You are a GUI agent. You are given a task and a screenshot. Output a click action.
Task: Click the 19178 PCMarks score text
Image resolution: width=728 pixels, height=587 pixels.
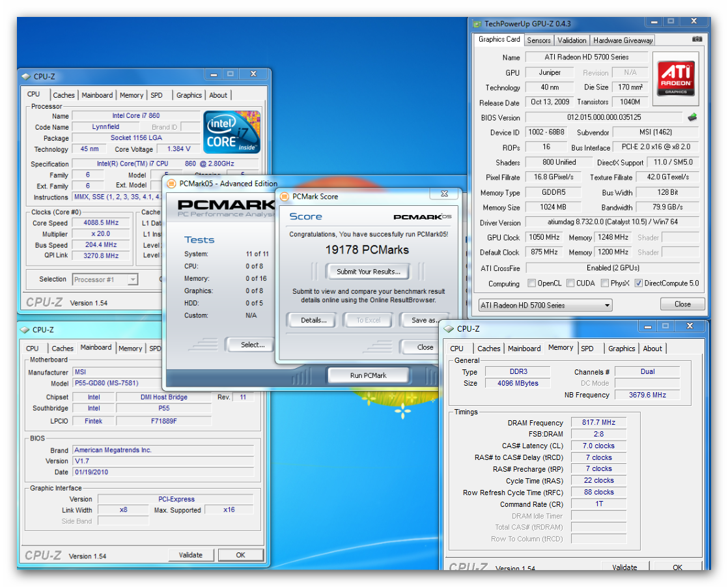click(367, 250)
